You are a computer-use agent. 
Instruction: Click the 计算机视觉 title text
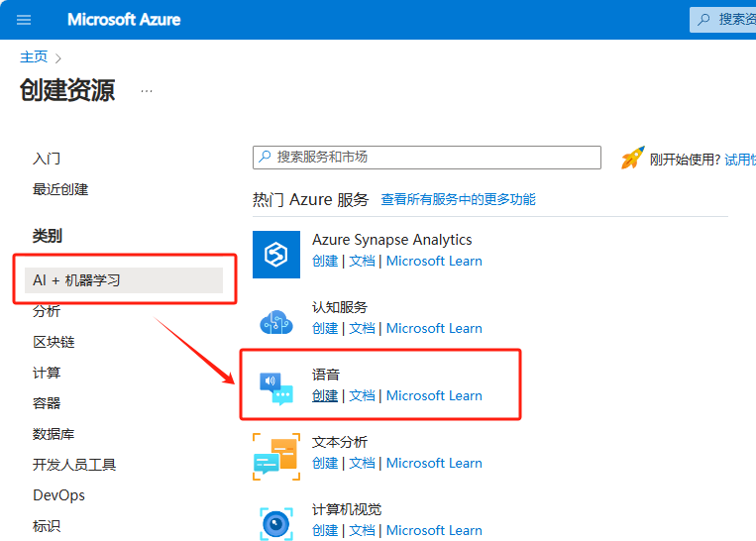tap(347, 509)
